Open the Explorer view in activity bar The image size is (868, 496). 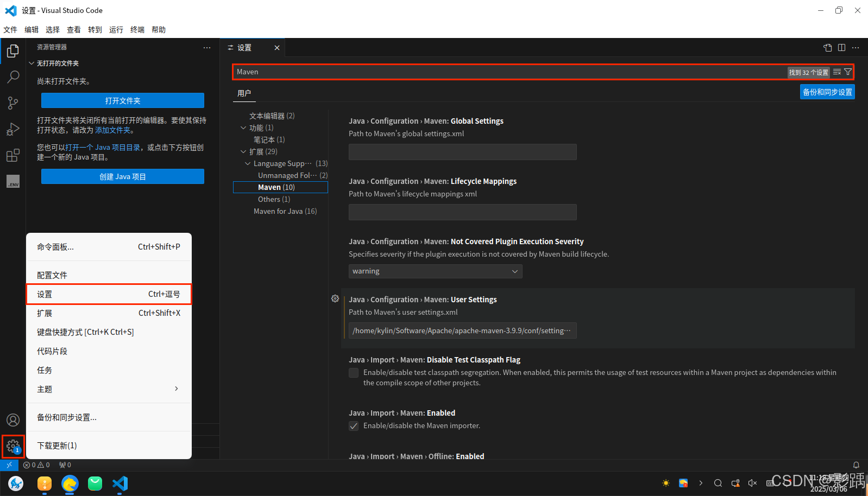click(x=13, y=51)
